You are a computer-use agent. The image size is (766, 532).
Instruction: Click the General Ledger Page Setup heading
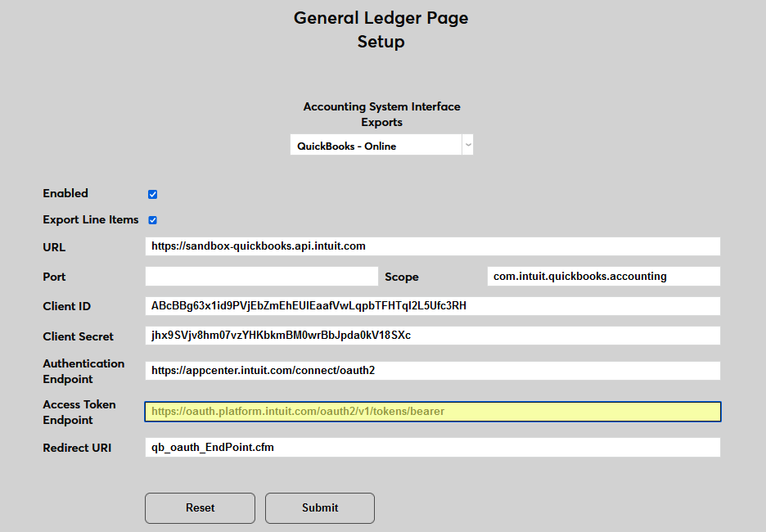point(381,29)
